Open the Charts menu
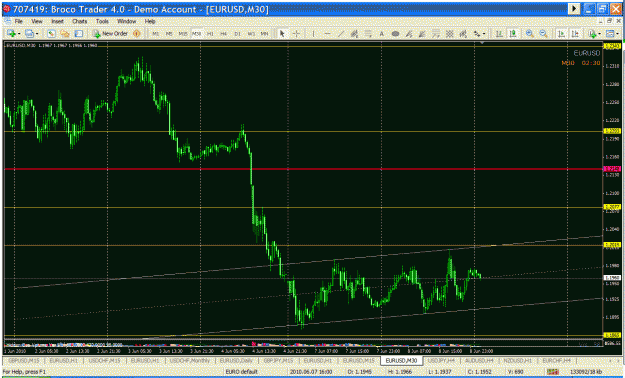This screenshot has width=625, height=378. [79, 21]
